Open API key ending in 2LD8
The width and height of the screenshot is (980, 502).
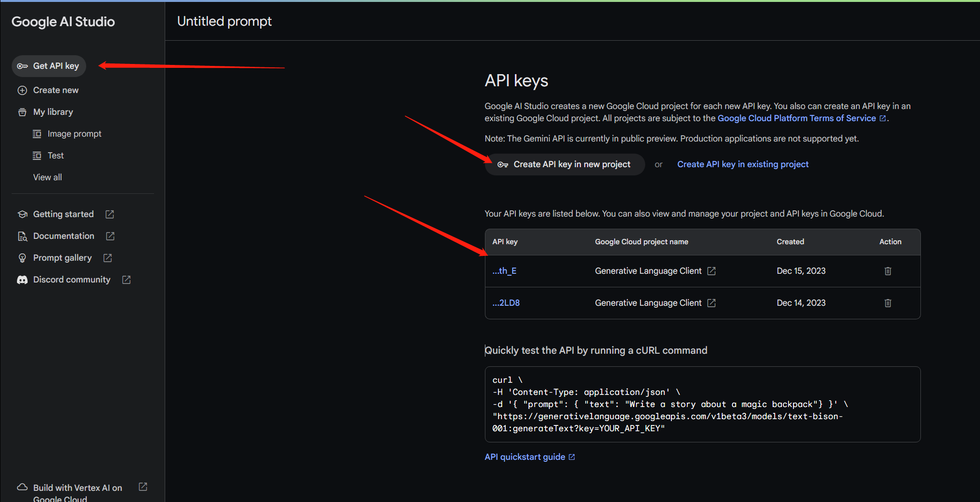(506, 303)
